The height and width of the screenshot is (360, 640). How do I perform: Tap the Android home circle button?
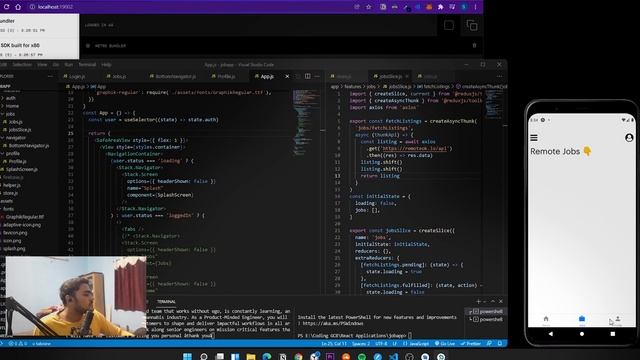coord(582,334)
